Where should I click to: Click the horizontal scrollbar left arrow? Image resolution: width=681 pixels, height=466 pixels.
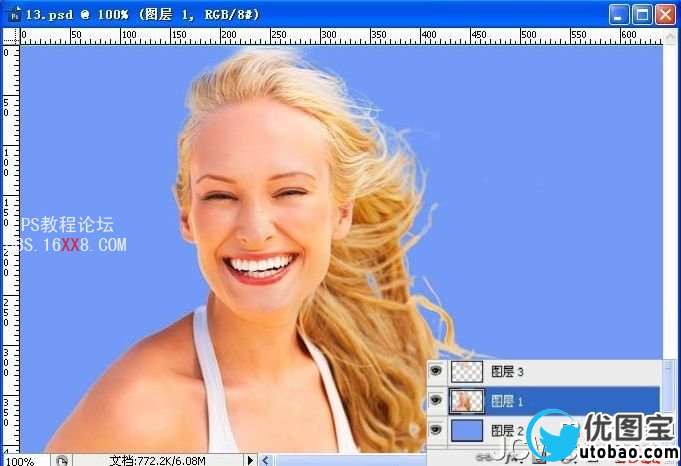coord(265,461)
